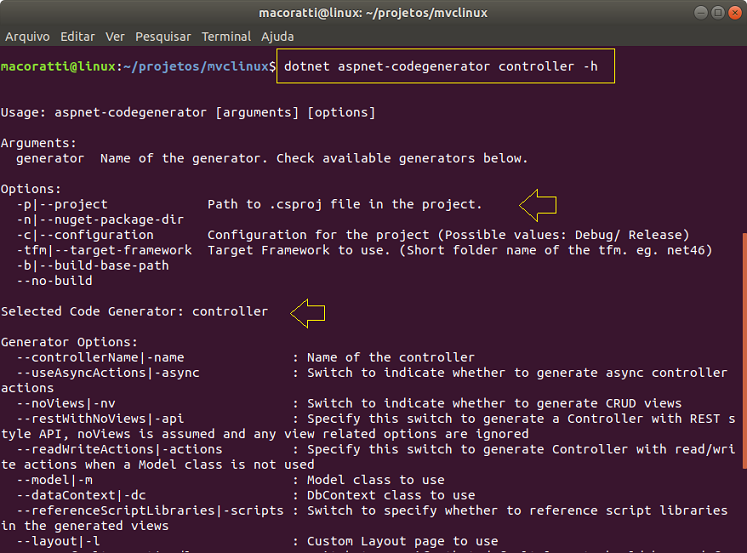Viewport: 747px width, 553px height.
Task: Click the yellow arrow beside project path
Action: pyautogui.click(x=538, y=205)
